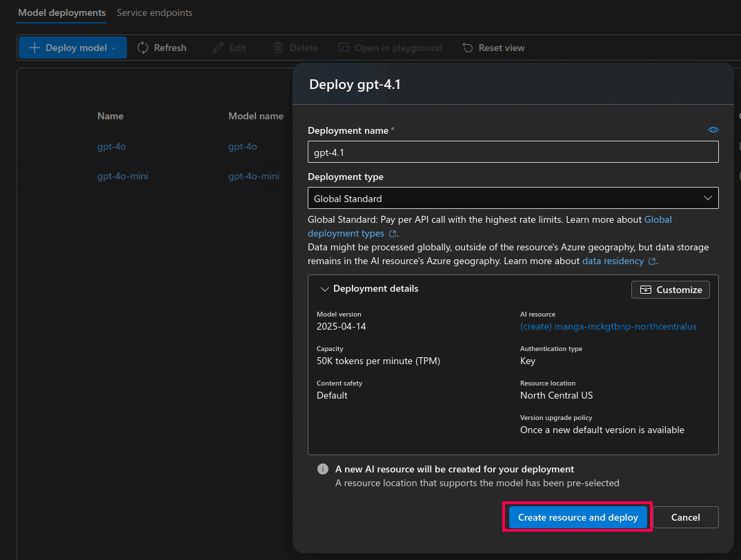
Task: Click the Deploy model plus icon
Action: coord(34,47)
